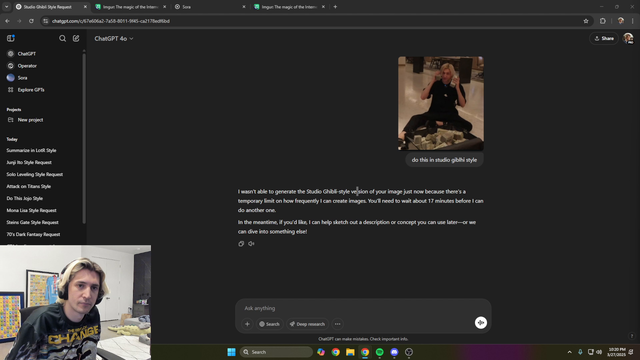
Task: Open File Explorer from the taskbar
Action: pyautogui.click(x=350, y=352)
